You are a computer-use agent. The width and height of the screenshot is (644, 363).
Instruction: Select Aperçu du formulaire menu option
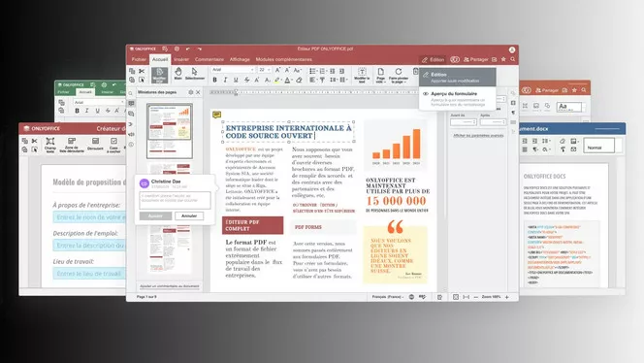[x=457, y=99]
